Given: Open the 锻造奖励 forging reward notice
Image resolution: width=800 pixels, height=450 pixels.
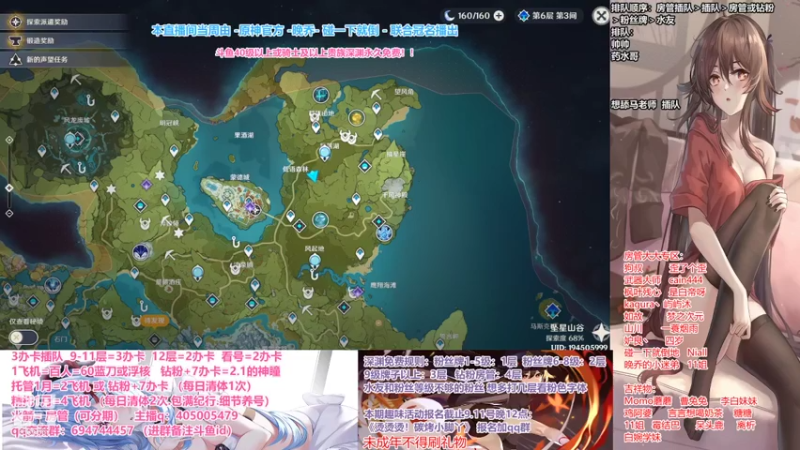Looking at the screenshot, I should (x=64, y=41).
